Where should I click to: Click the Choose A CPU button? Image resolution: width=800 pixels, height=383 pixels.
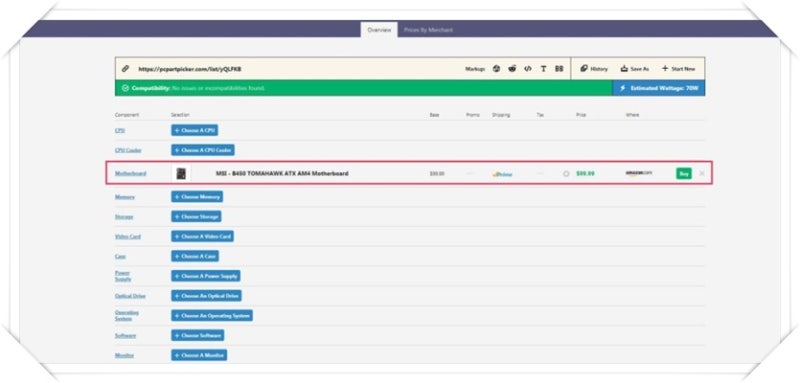pyautogui.click(x=195, y=131)
